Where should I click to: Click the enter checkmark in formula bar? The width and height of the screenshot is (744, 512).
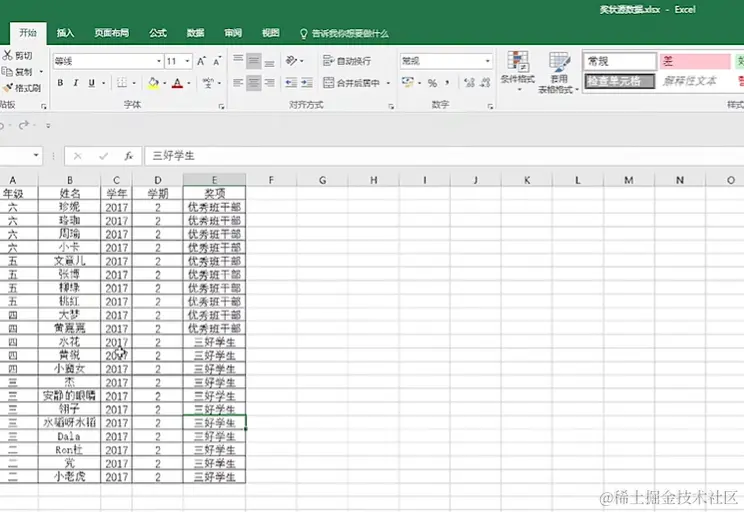point(103,156)
